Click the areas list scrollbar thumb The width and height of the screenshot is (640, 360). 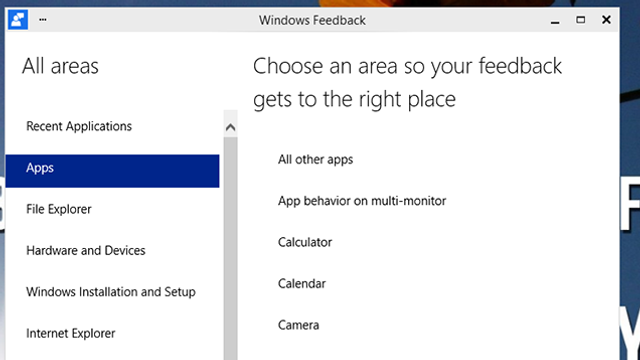click(x=231, y=248)
